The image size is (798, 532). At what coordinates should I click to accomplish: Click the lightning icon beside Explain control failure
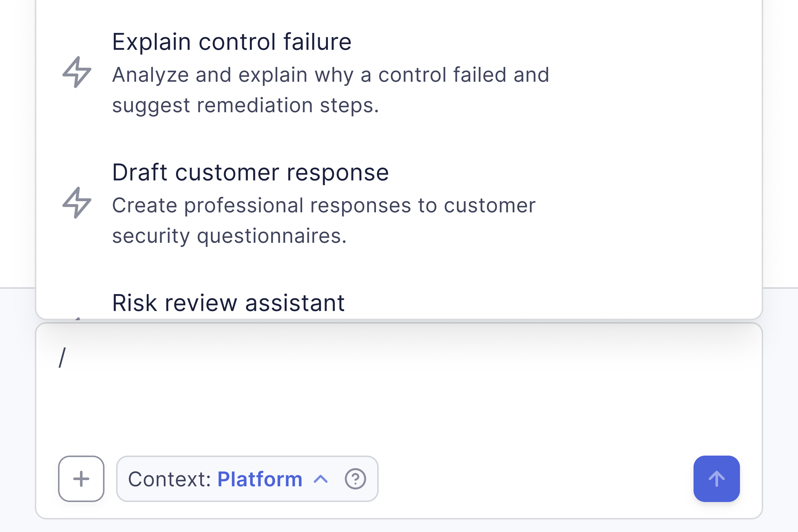pos(77,72)
